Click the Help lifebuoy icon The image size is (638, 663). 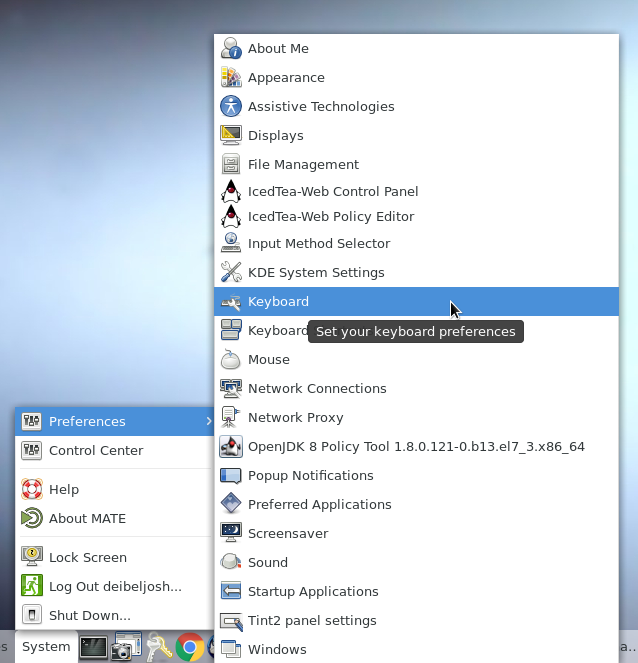tap(32, 489)
